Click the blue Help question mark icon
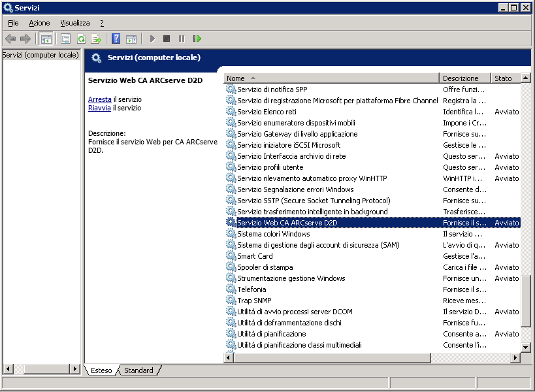The width and height of the screenshot is (535, 392). click(x=116, y=39)
